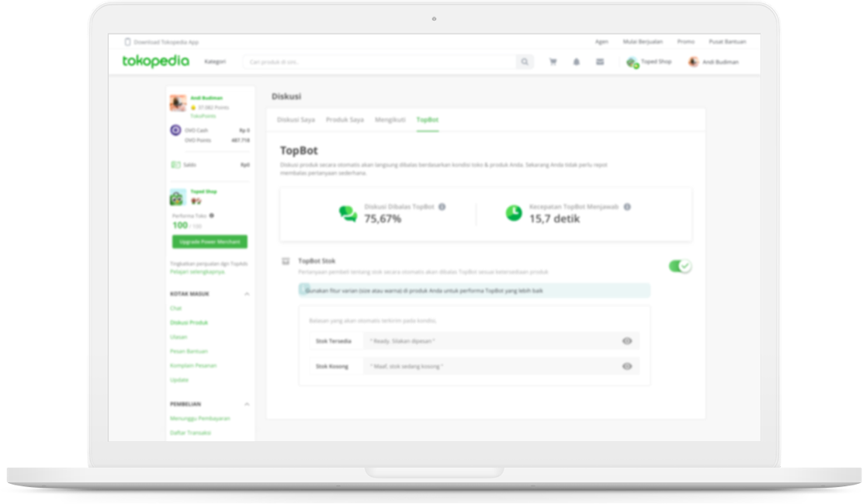Click the Stok Kosong reply field
This screenshot has width=863, height=504.
[x=501, y=366]
